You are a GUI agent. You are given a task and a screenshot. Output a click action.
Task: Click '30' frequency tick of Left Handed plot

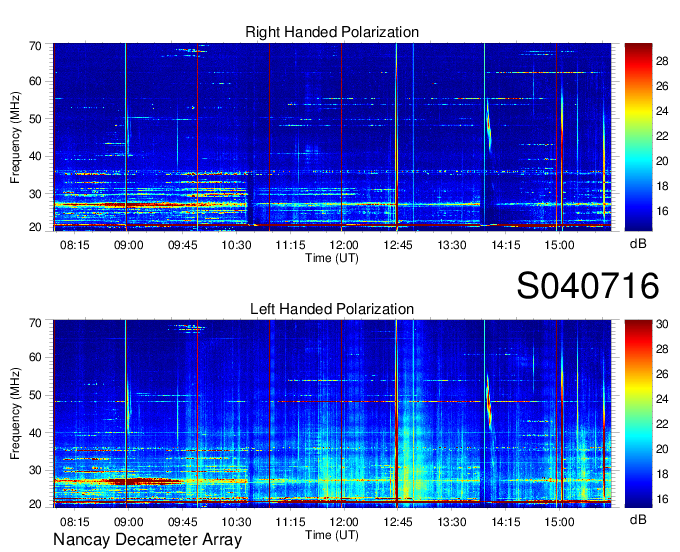tap(35, 470)
